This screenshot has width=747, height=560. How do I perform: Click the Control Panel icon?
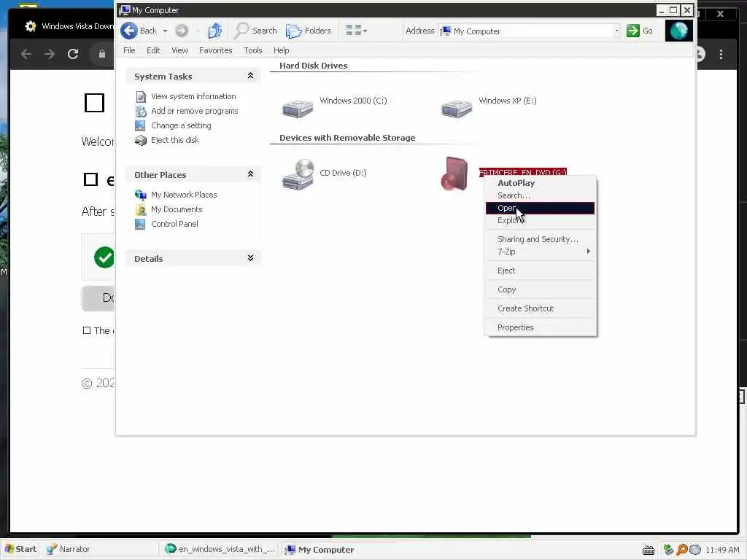(x=140, y=225)
